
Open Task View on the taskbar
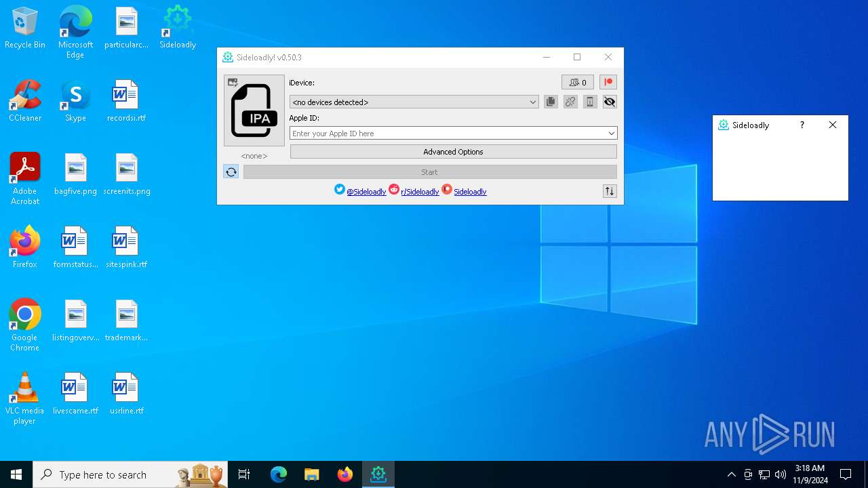click(x=244, y=474)
